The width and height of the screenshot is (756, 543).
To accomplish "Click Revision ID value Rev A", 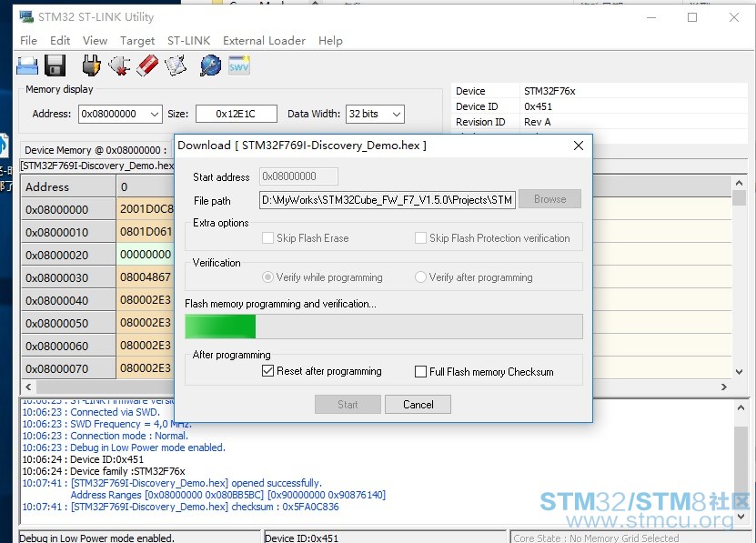I will click(x=537, y=122).
